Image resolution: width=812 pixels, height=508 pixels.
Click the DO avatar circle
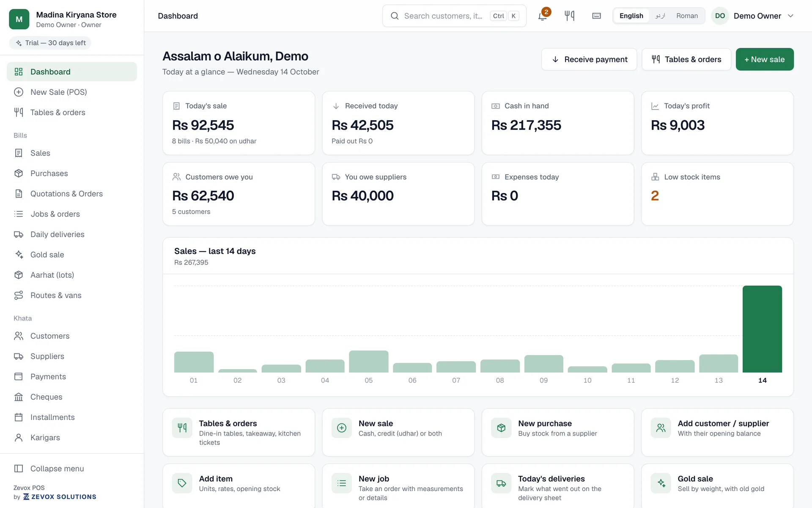coord(720,16)
